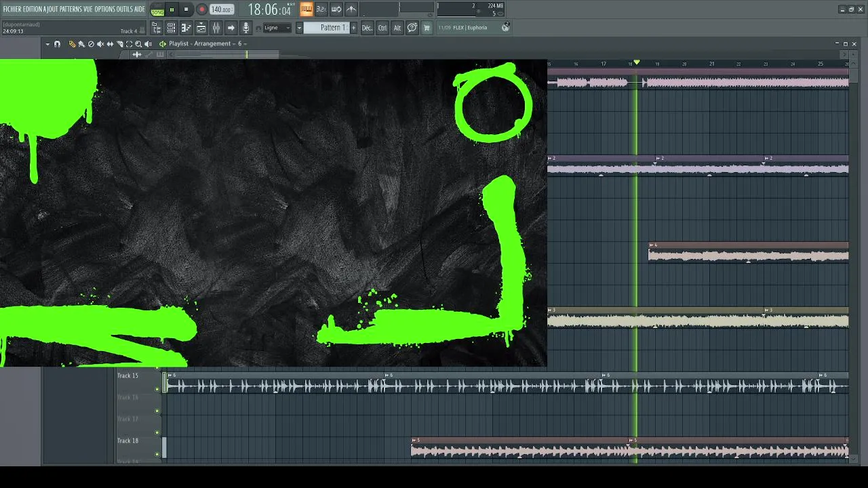868x488 pixels.
Task: Click the FLEX | Euphoria news item
Action: point(462,28)
